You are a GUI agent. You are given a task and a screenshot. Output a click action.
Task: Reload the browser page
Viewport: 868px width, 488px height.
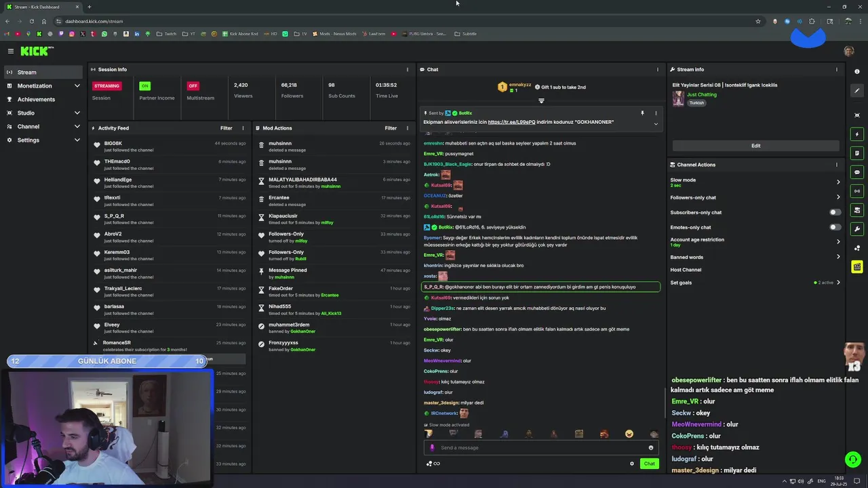31,21
